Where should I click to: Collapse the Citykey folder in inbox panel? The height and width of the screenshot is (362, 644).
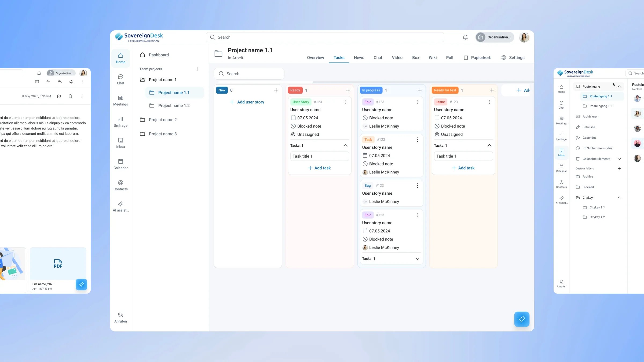tap(619, 198)
